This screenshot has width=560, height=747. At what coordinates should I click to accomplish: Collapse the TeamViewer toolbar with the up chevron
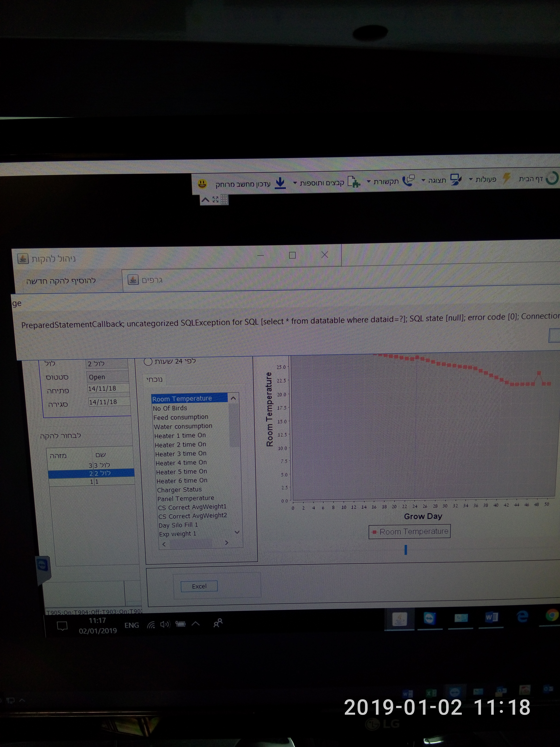point(205,200)
